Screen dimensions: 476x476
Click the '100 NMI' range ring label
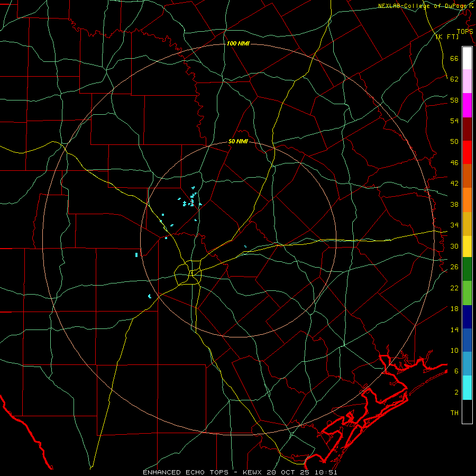(x=238, y=43)
